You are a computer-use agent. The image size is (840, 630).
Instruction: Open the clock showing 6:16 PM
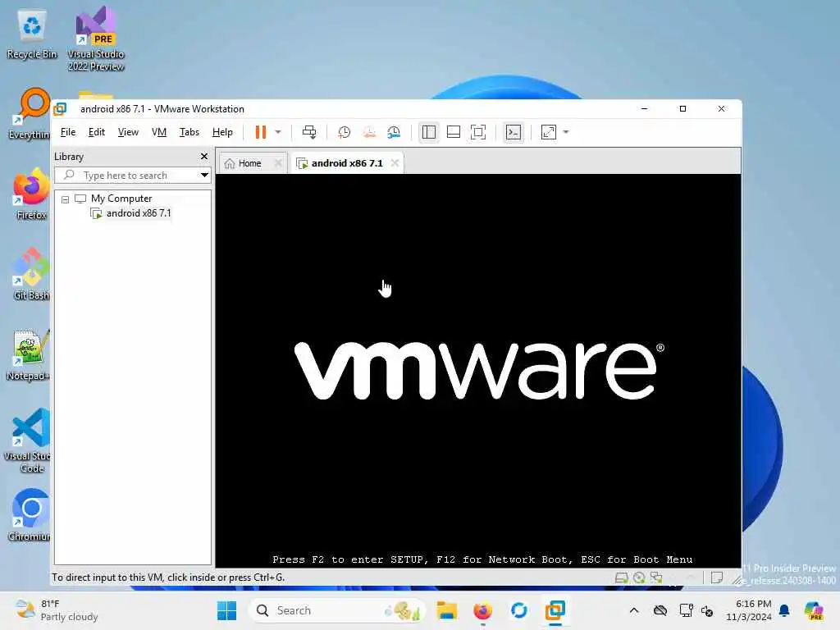click(748, 610)
